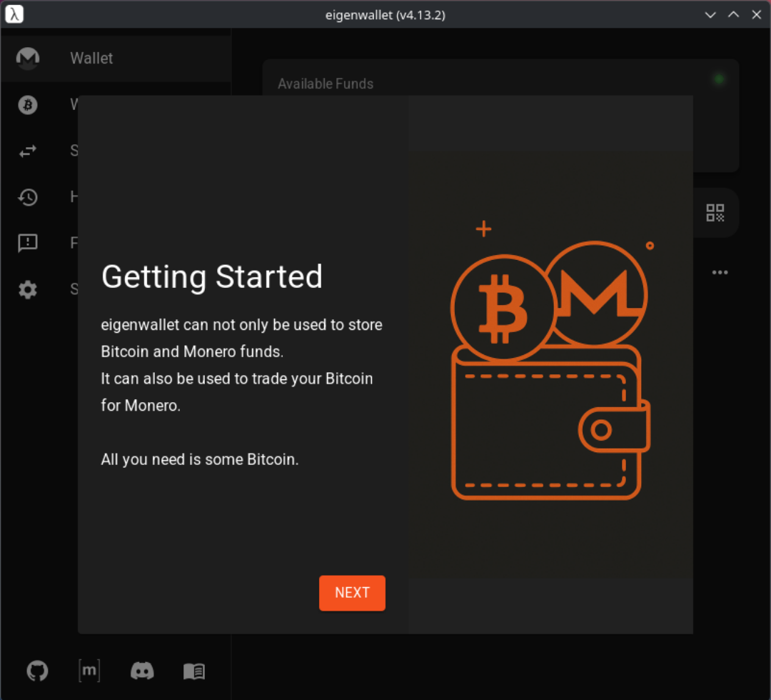The width and height of the screenshot is (771, 700).
Task: Open the Bitcoin wallet sidebar icon
Action: tap(28, 105)
